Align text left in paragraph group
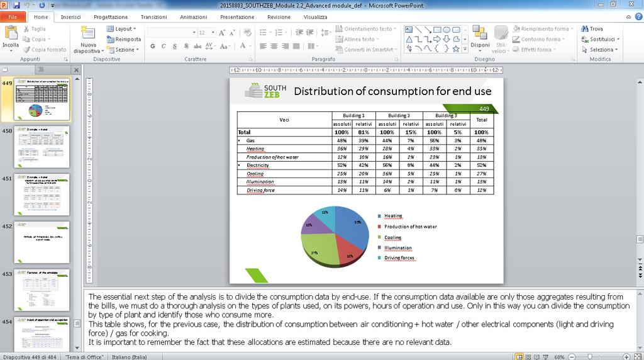644x360 pixels. (264, 46)
